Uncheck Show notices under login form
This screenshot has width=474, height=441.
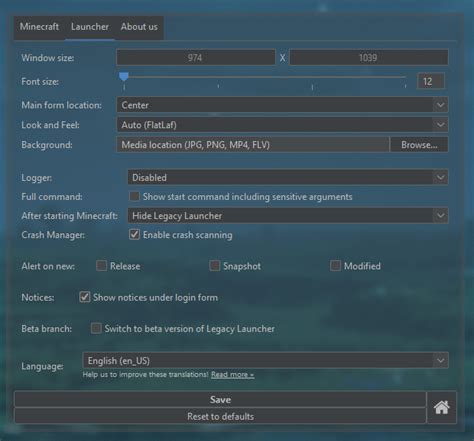click(85, 297)
